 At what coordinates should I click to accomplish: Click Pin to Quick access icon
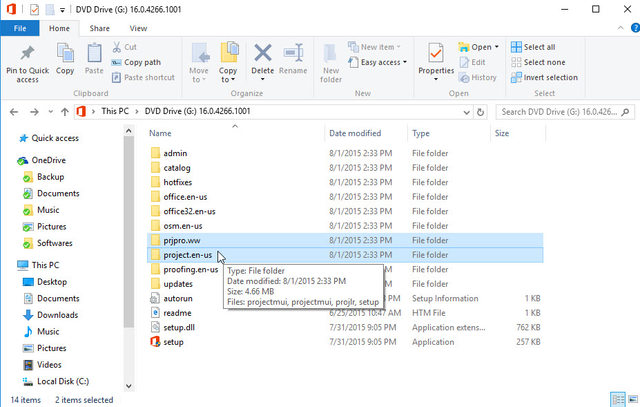click(27, 53)
